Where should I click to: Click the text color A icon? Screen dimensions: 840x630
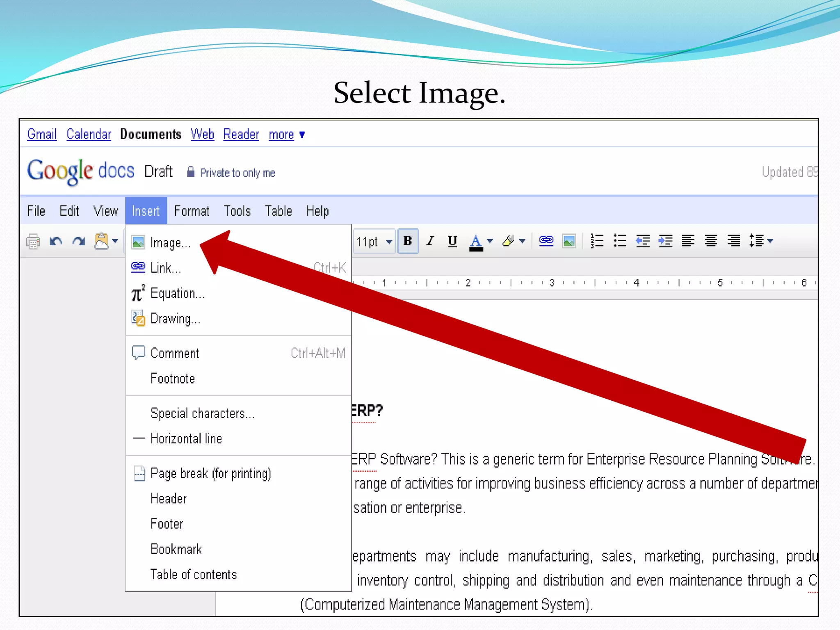[x=476, y=242]
